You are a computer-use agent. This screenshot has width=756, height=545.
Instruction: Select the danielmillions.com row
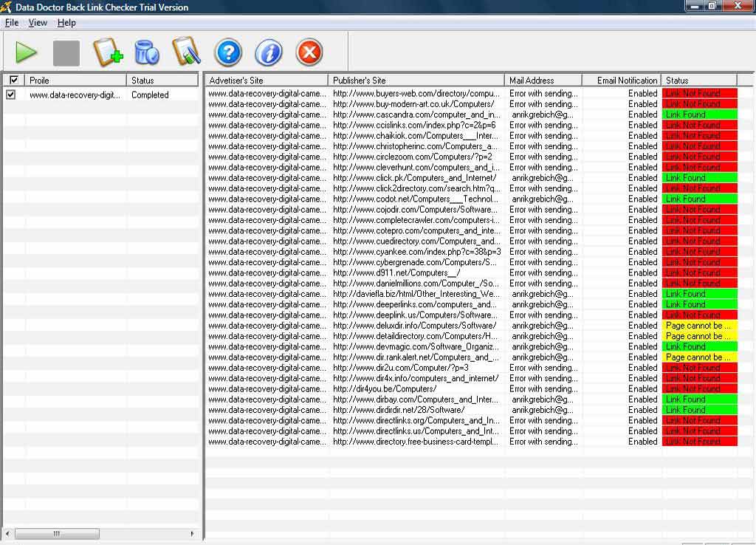472,284
